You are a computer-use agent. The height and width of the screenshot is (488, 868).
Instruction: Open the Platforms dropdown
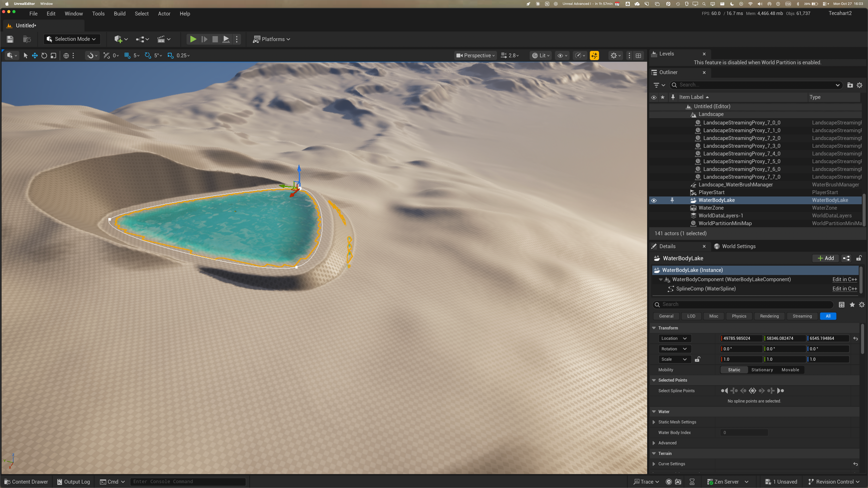pyautogui.click(x=272, y=39)
